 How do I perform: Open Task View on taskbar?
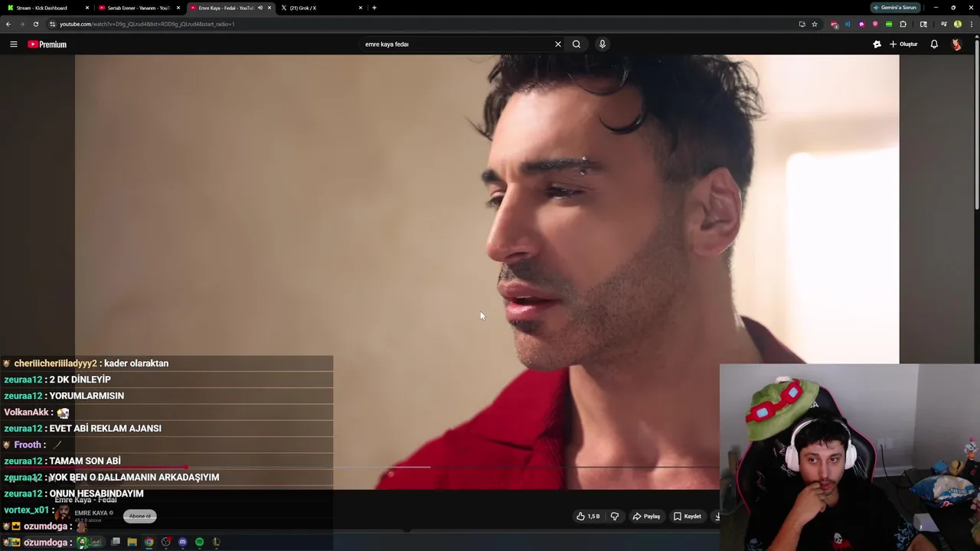point(116,542)
